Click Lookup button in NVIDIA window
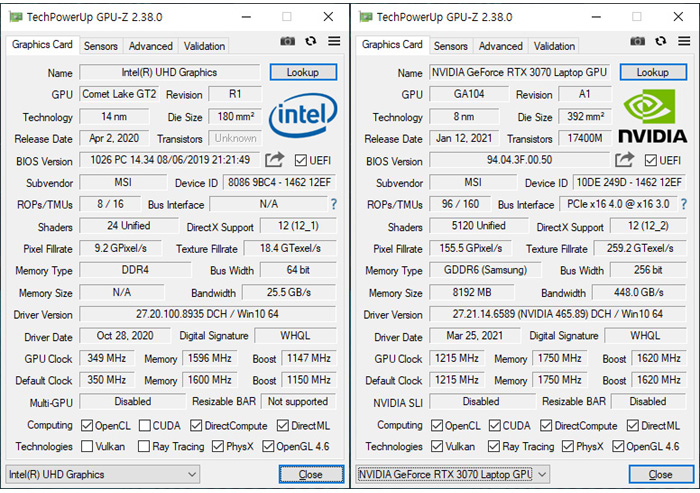This screenshot has height=493, width=700. [x=653, y=72]
